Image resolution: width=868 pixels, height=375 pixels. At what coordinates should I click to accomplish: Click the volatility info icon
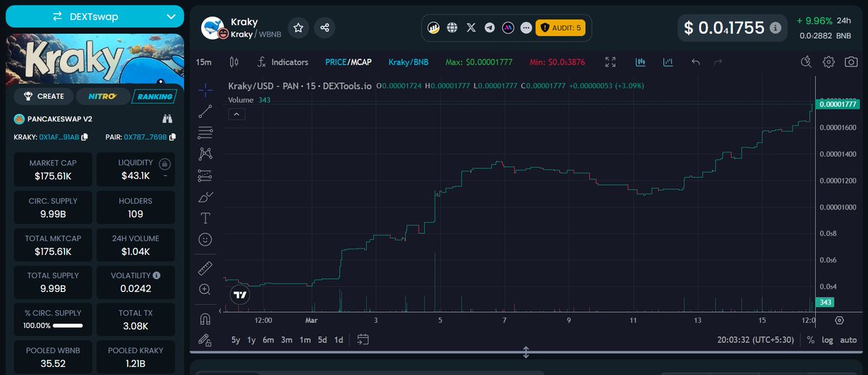click(x=157, y=275)
